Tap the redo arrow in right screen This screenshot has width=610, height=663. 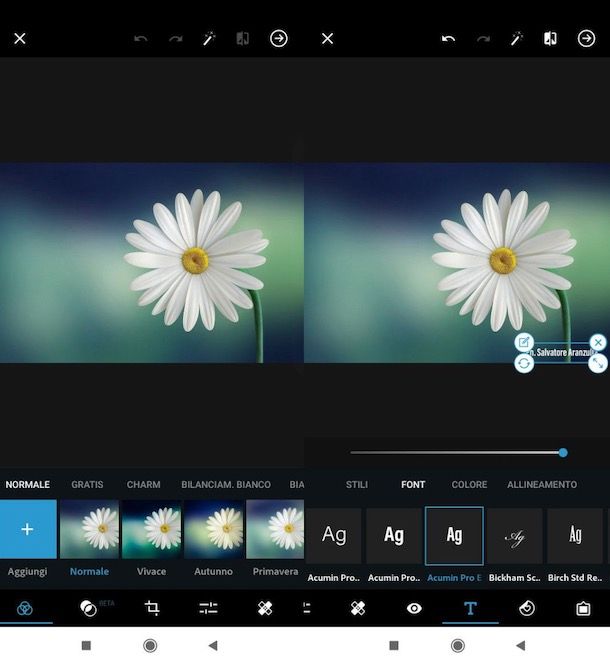483,39
